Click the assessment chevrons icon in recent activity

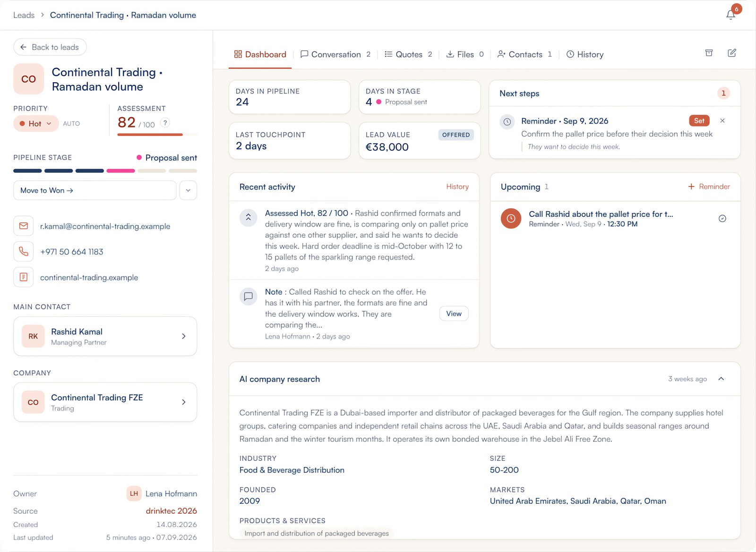[248, 218]
